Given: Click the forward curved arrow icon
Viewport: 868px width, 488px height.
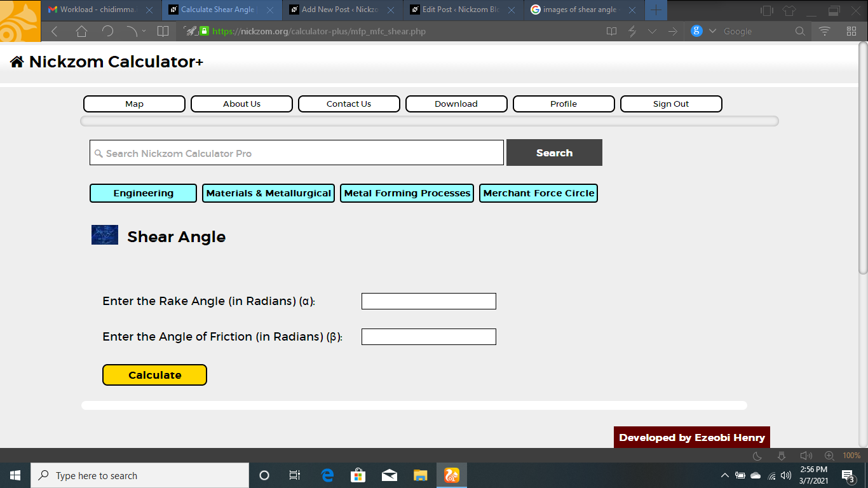Looking at the screenshot, I should click(132, 31).
